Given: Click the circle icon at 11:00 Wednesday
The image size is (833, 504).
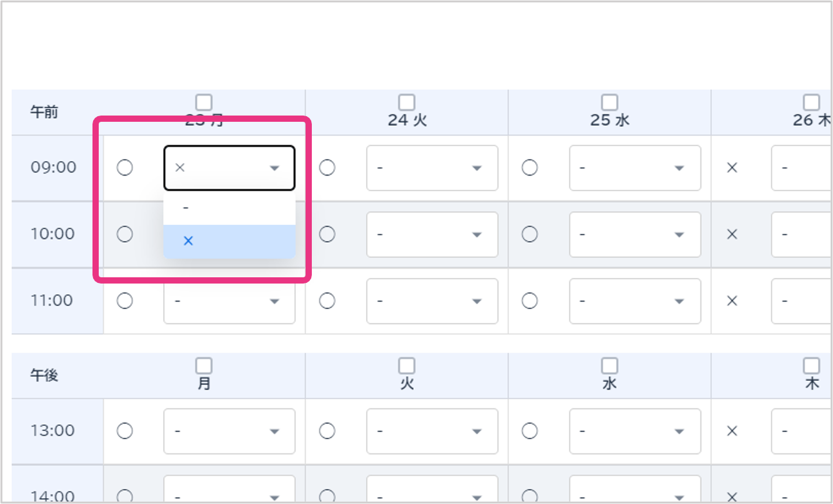Looking at the screenshot, I should point(530,301).
